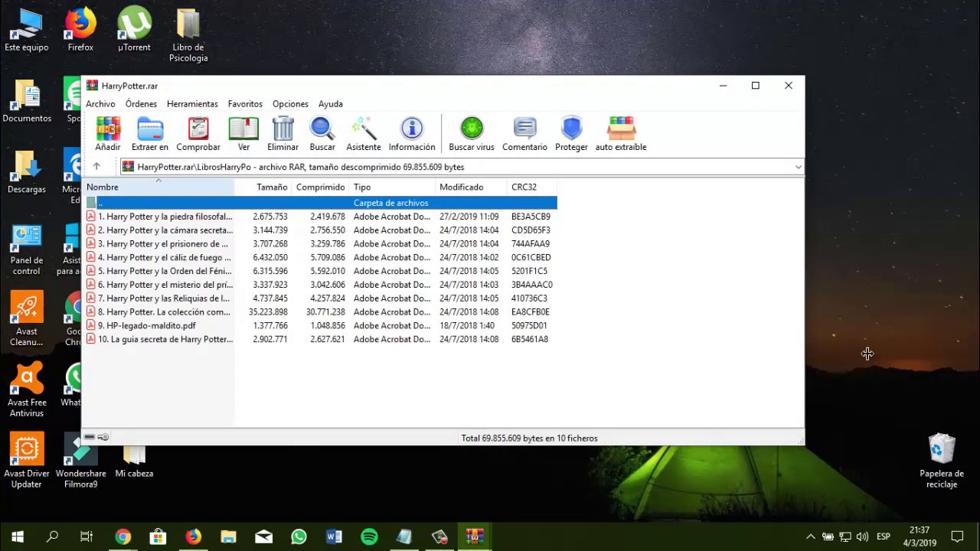
Task: Open the Opciones menu
Action: 290,104
